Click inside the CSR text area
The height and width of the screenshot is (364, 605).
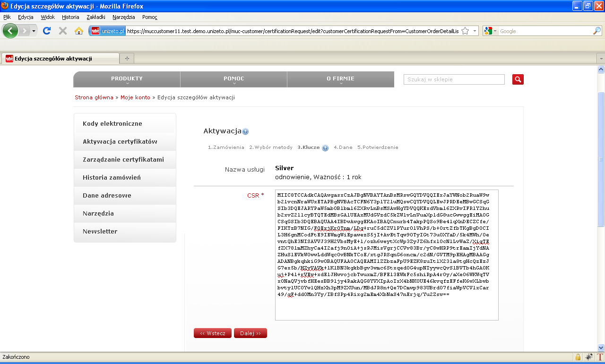387,255
